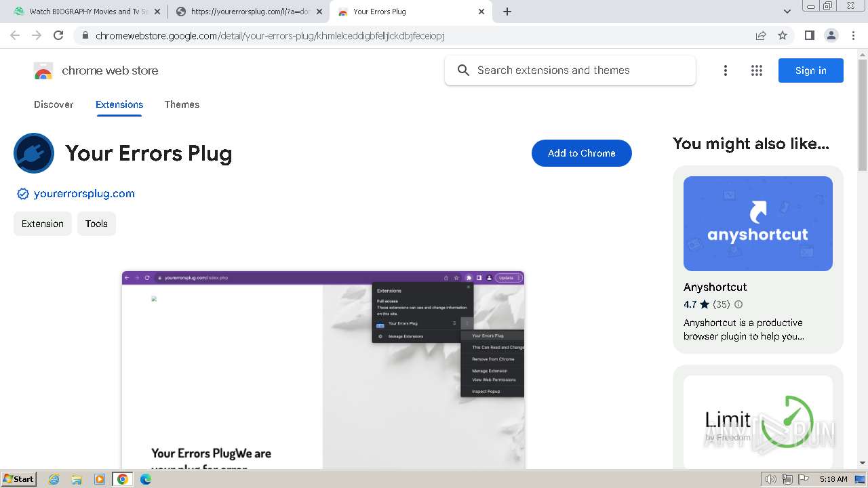Open a new tab with the plus icon

(507, 12)
